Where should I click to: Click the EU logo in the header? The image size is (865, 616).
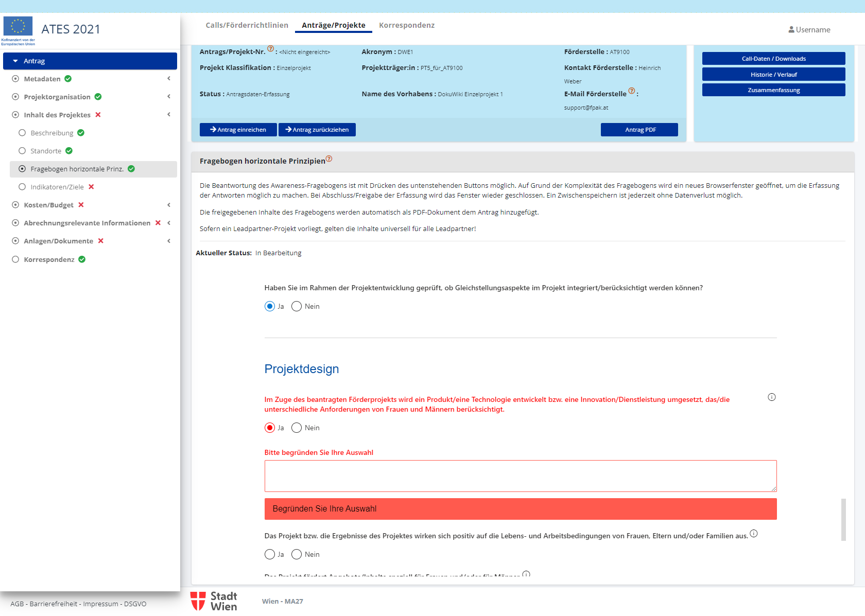pyautogui.click(x=18, y=27)
